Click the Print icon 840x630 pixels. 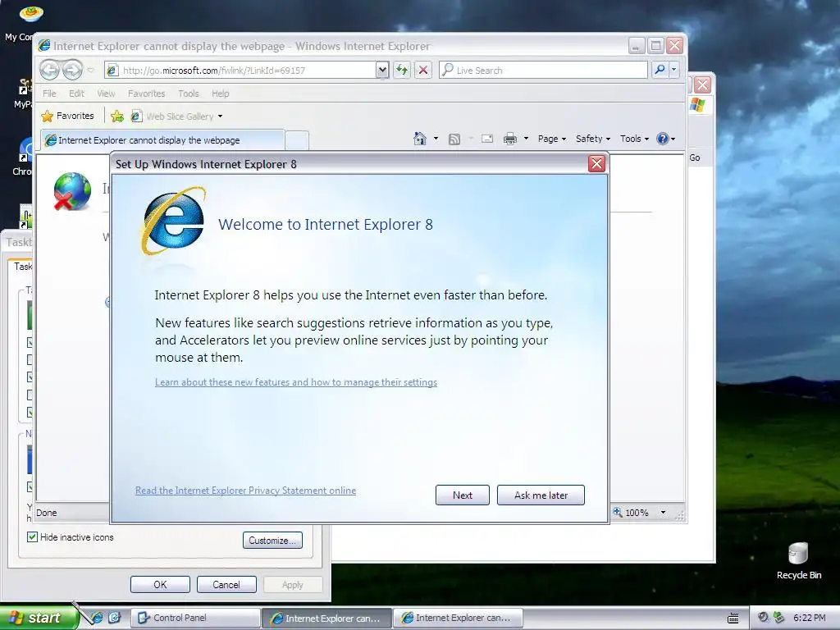pyautogui.click(x=510, y=139)
